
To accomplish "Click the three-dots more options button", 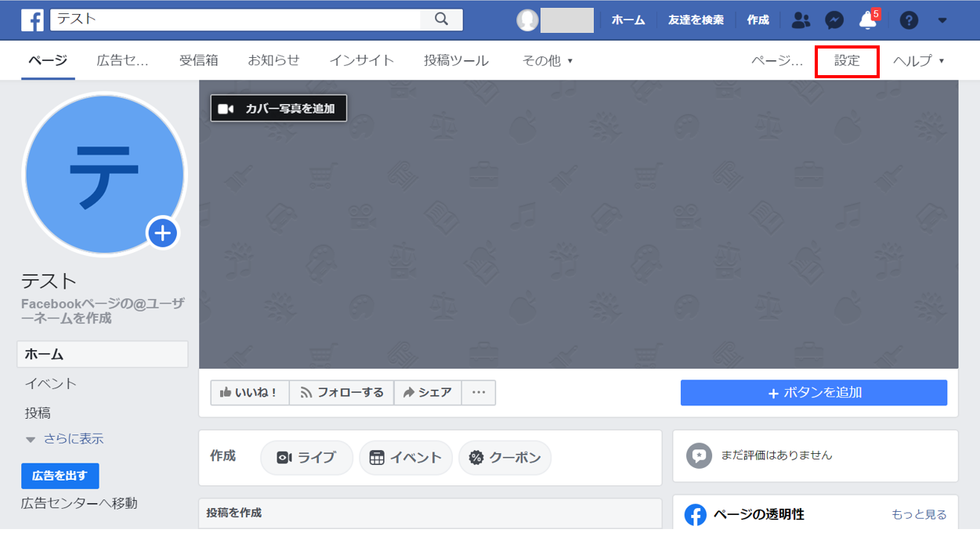I will coord(479,393).
